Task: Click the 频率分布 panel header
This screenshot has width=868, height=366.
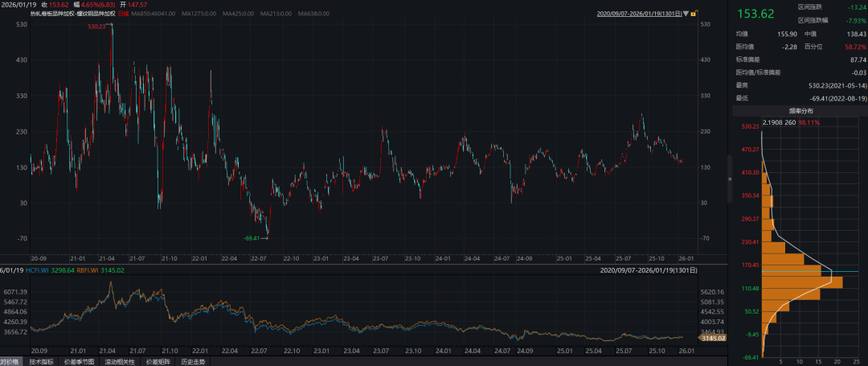Action: tap(800, 109)
